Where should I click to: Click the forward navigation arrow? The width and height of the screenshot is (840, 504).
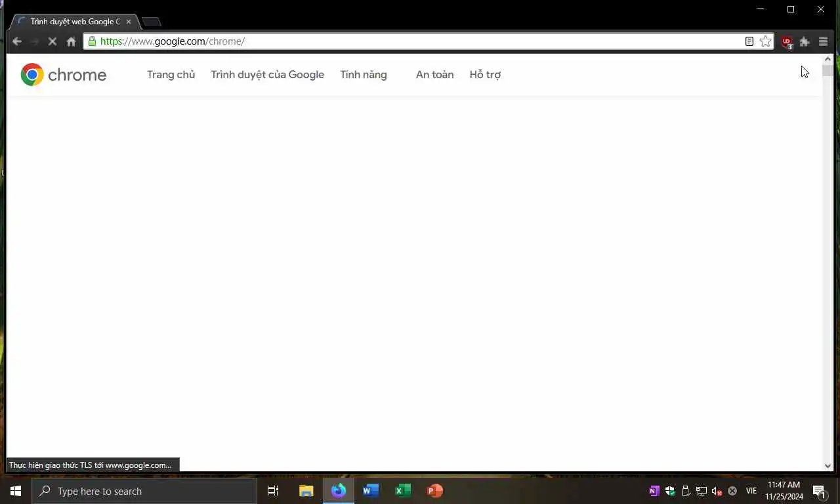point(35,41)
